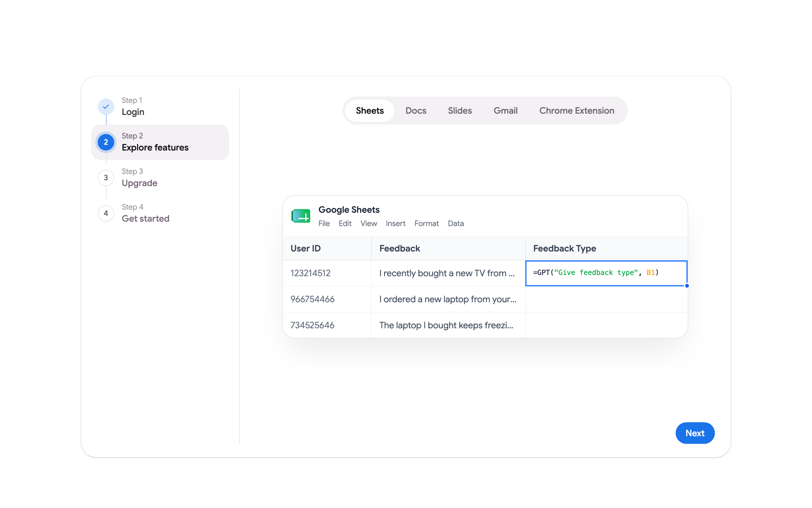
Task: Click the User ID column header
Action: click(327, 248)
